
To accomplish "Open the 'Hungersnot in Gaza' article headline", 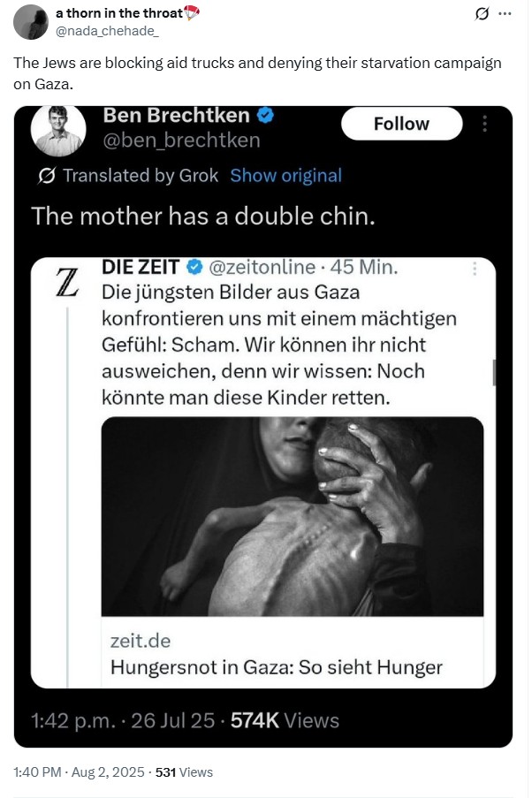I will pyautogui.click(x=277, y=666).
